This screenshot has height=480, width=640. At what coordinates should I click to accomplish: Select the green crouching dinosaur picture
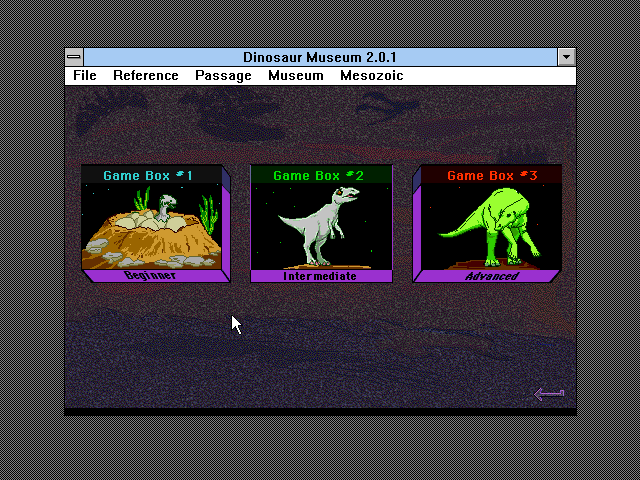point(491,226)
